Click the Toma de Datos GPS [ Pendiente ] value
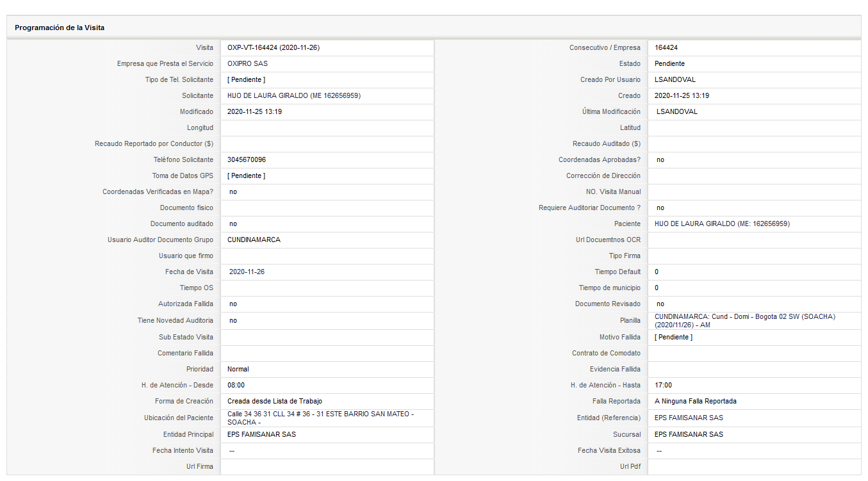This screenshot has height=481, width=868. click(x=246, y=176)
